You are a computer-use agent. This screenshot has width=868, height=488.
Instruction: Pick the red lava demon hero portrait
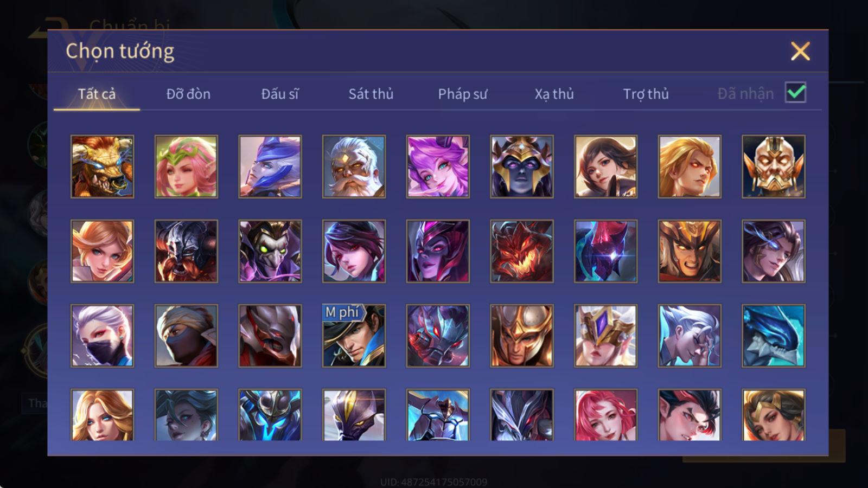[x=522, y=251]
